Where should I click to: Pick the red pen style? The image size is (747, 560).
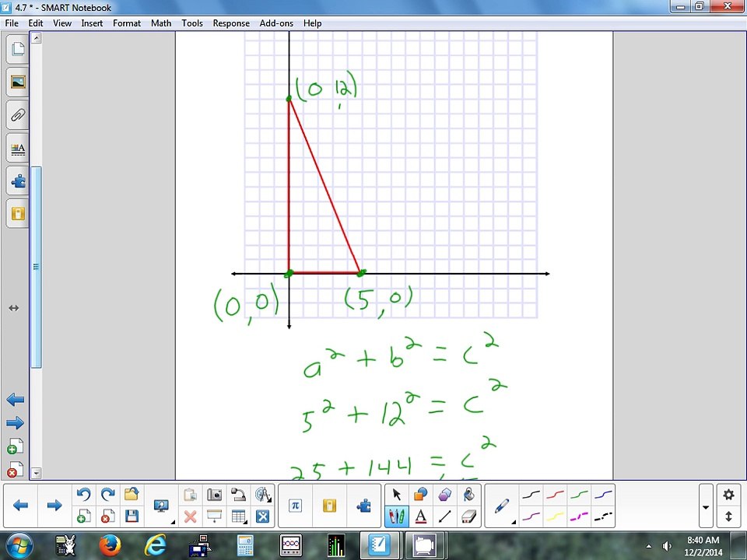tap(555, 495)
